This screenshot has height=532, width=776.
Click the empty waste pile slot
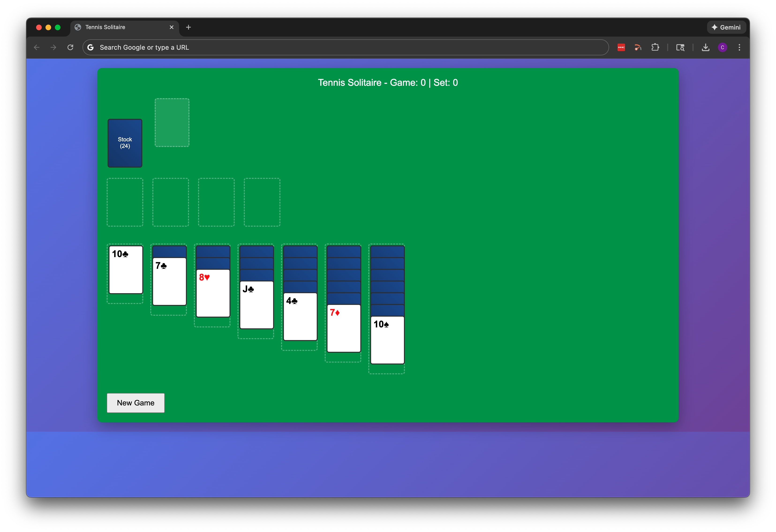tap(172, 123)
